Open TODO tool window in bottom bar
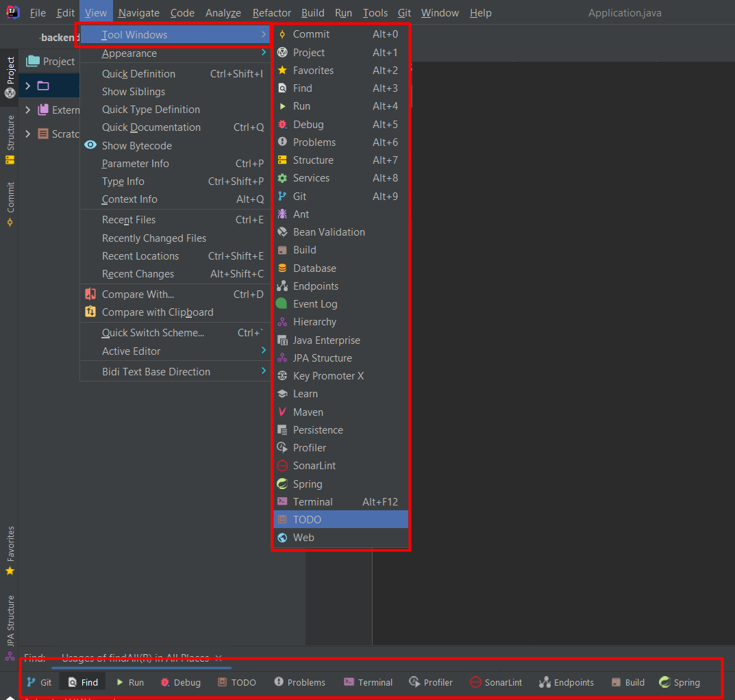The width and height of the screenshot is (735, 700). [x=237, y=682]
